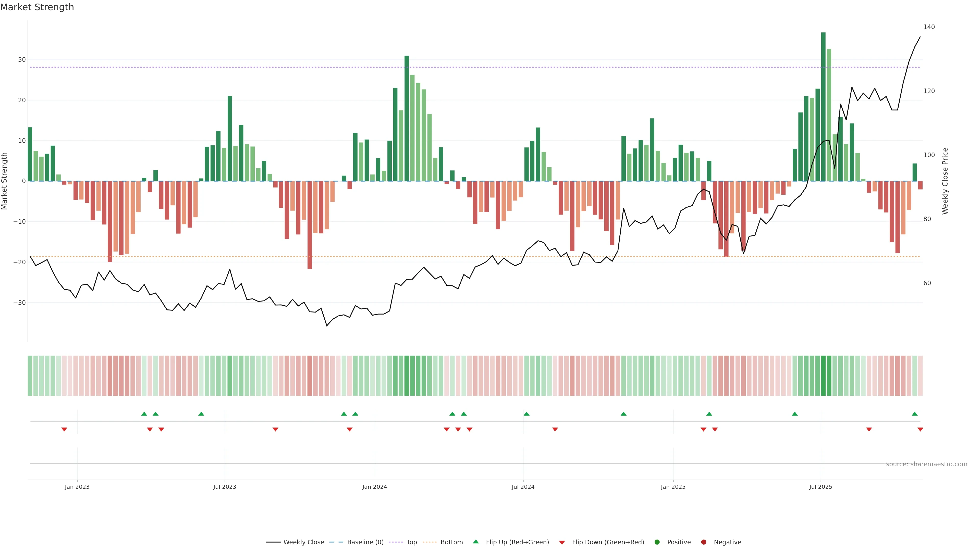The width and height of the screenshot is (980, 551).
Task: Click the red Negative legend dot
Action: [703, 542]
